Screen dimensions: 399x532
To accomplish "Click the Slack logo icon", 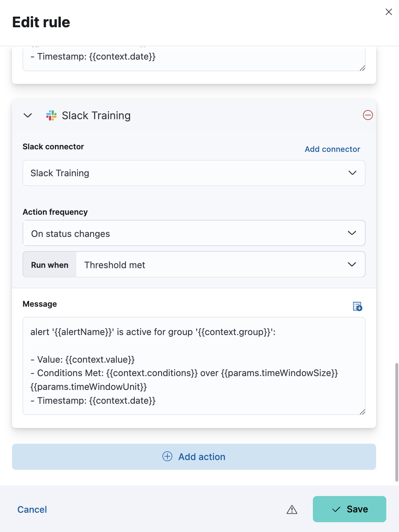I will coord(51,116).
